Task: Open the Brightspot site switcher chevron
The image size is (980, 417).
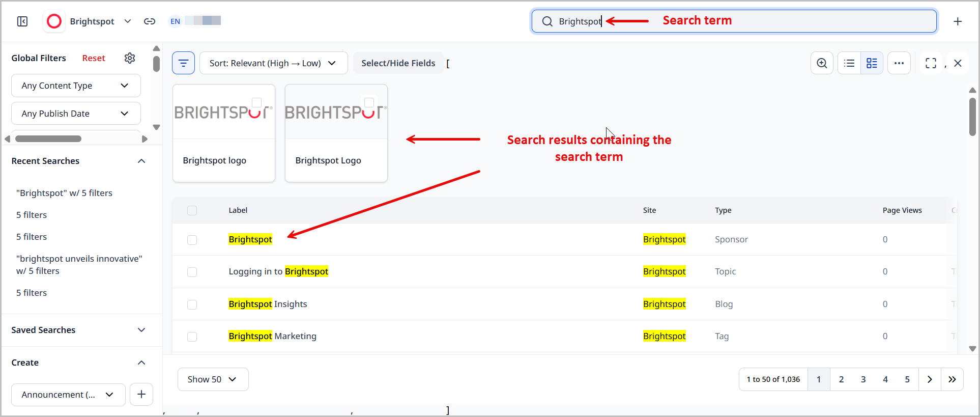Action: coord(128,21)
